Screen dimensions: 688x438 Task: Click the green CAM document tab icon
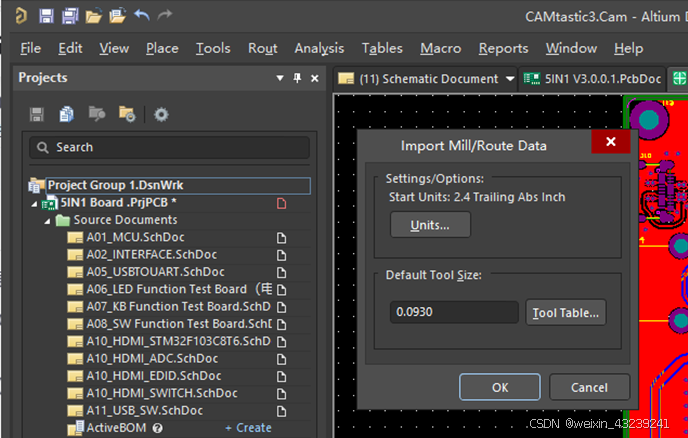click(x=679, y=79)
